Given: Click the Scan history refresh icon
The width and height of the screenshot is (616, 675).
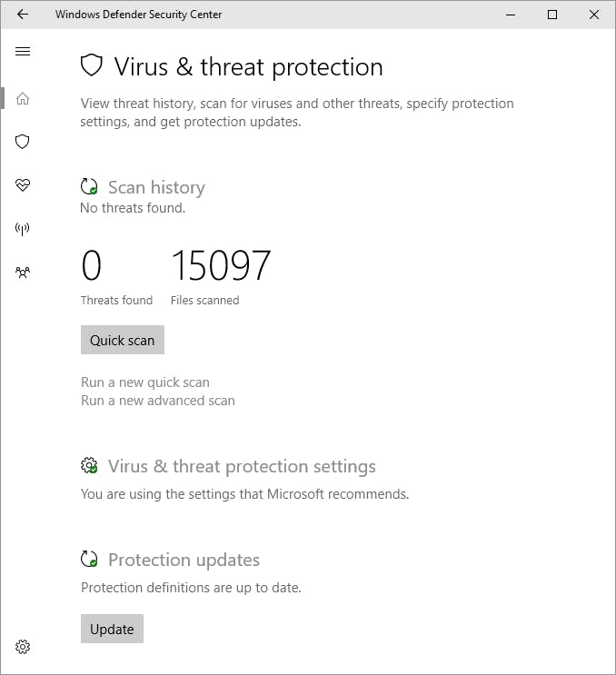Looking at the screenshot, I should click(89, 187).
